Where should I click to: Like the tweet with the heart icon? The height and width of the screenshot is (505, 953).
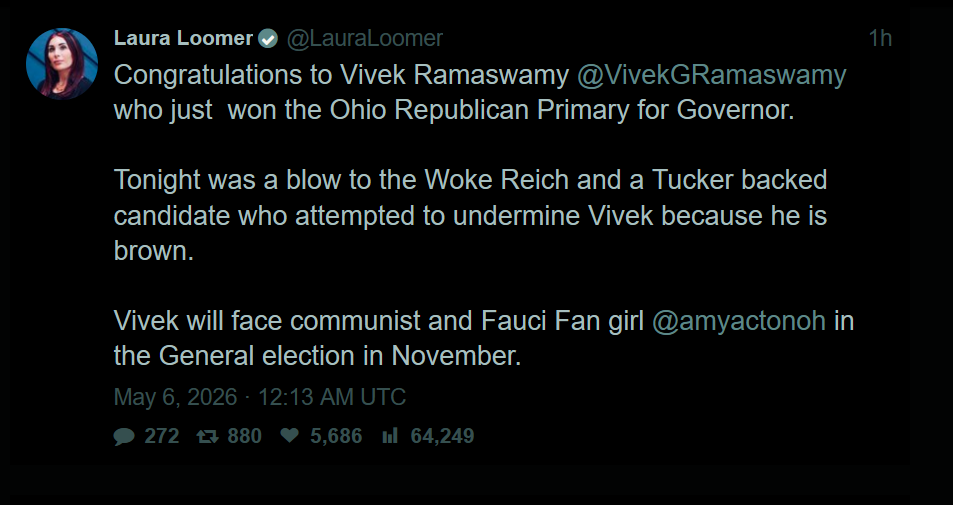(x=289, y=435)
